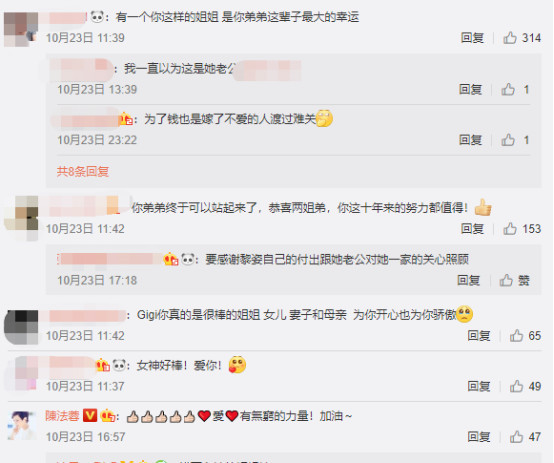The image size is (554, 463).
Task: Reply to the 11:39 top comment
Action: 472,37
